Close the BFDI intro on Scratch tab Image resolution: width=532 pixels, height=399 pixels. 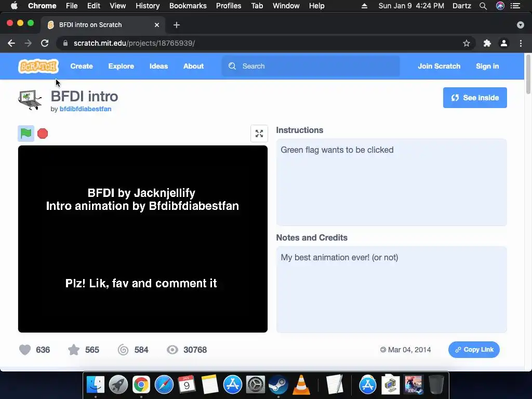click(x=157, y=25)
